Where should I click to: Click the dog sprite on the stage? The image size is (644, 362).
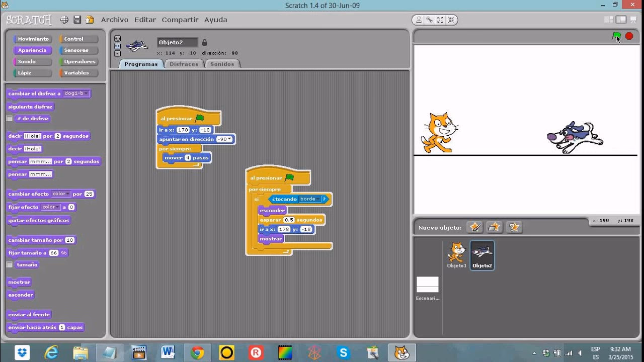click(x=575, y=137)
